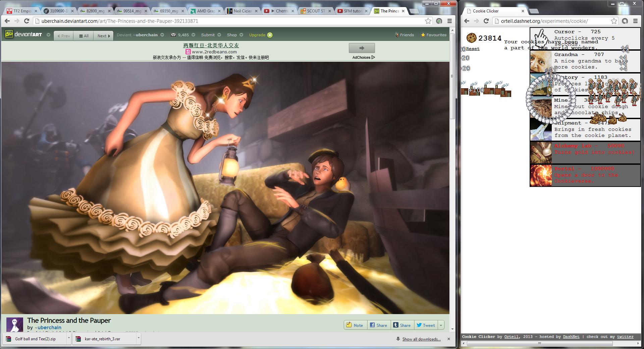This screenshot has width=644, height=349.
Task: Toggle bookmark star on the Cookie Clicker page
Action: pos(613,21)
